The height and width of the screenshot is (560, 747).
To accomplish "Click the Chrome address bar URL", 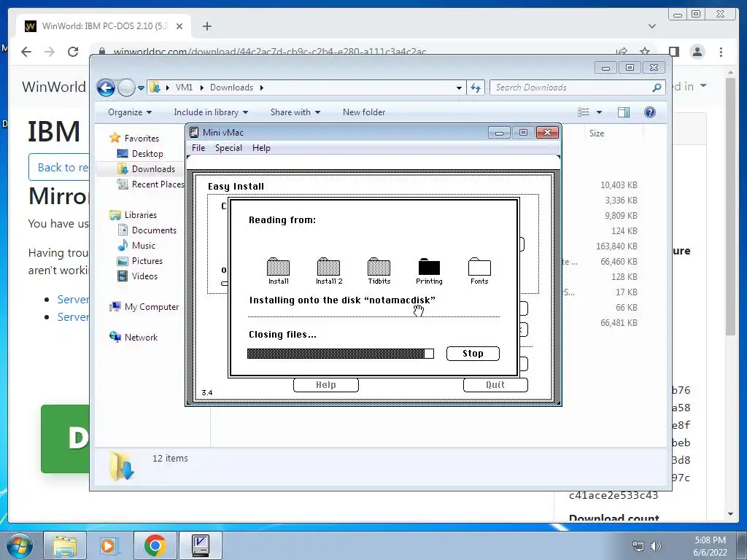I will coord(269,52).
